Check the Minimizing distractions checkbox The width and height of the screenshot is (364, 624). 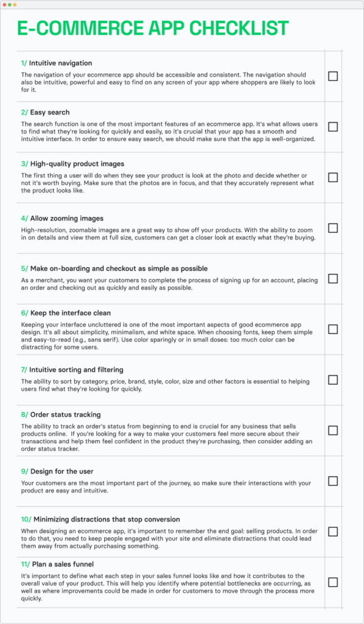pyautogui.click(x=333, y=531)
